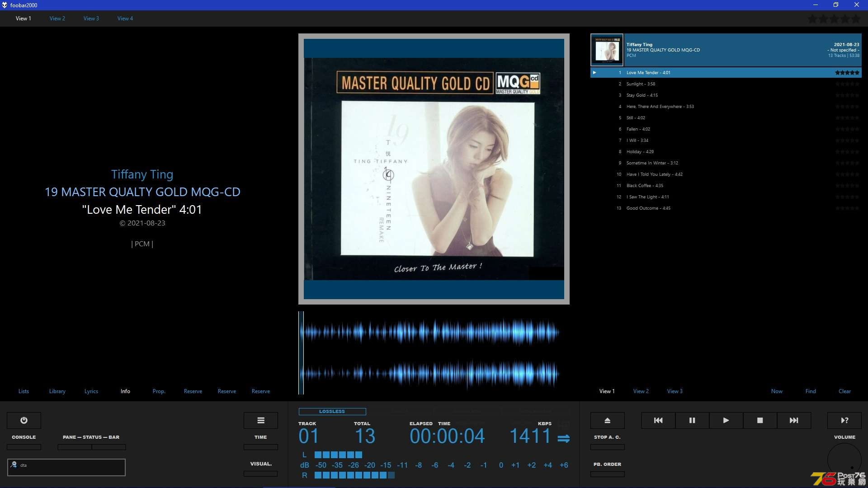Select track Have I Told You Lately - 4:42

coord(726,174)
